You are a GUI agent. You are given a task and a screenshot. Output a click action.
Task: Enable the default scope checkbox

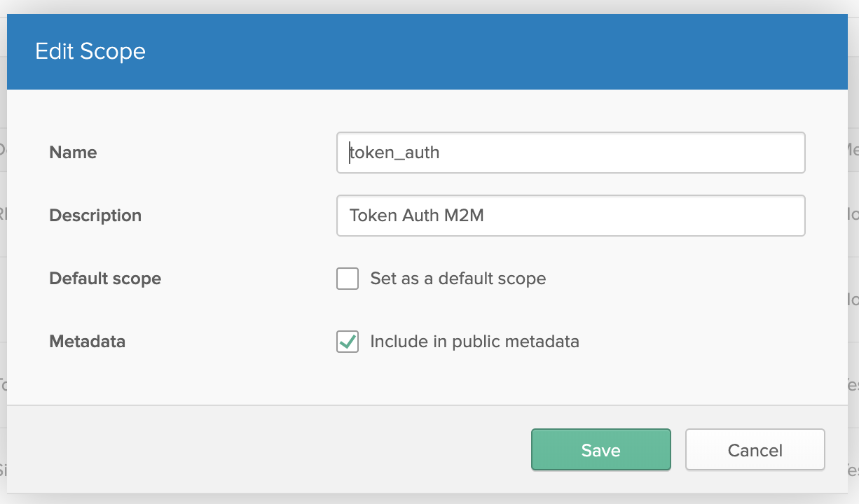[x=348, y=279]
